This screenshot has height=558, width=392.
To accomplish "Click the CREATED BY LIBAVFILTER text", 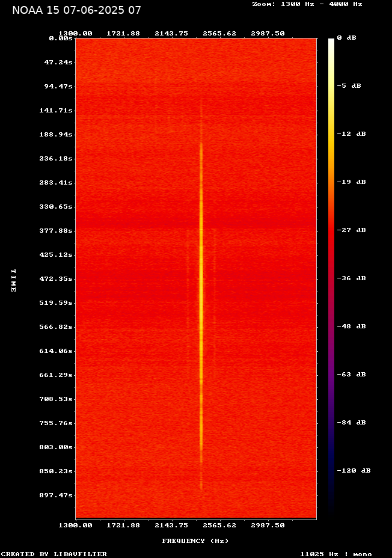I will [54, 554].
